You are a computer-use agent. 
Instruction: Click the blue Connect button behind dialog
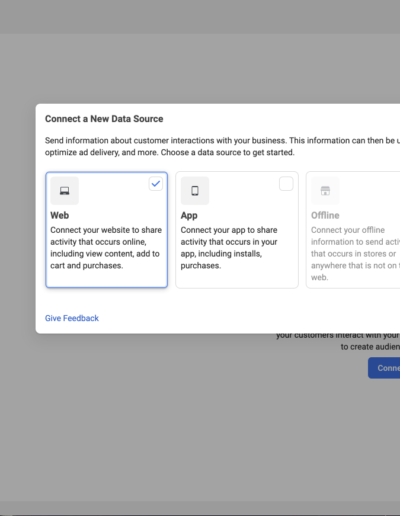384,368
